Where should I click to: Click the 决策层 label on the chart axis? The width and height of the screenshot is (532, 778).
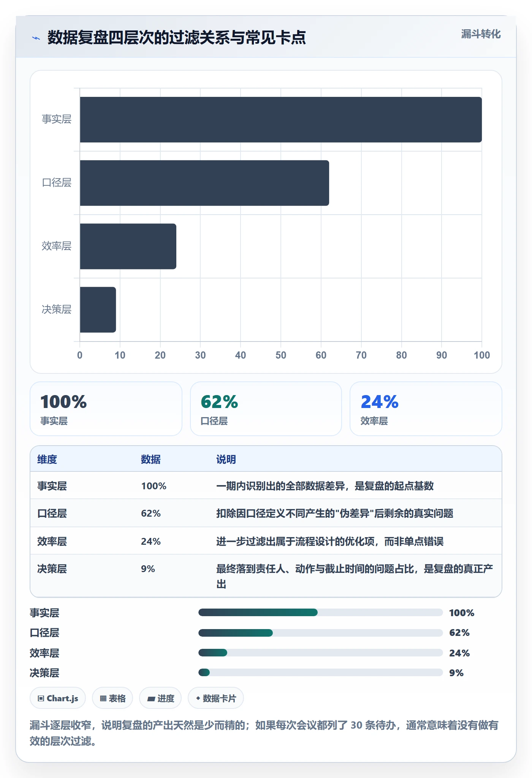[x=57, y=310]
